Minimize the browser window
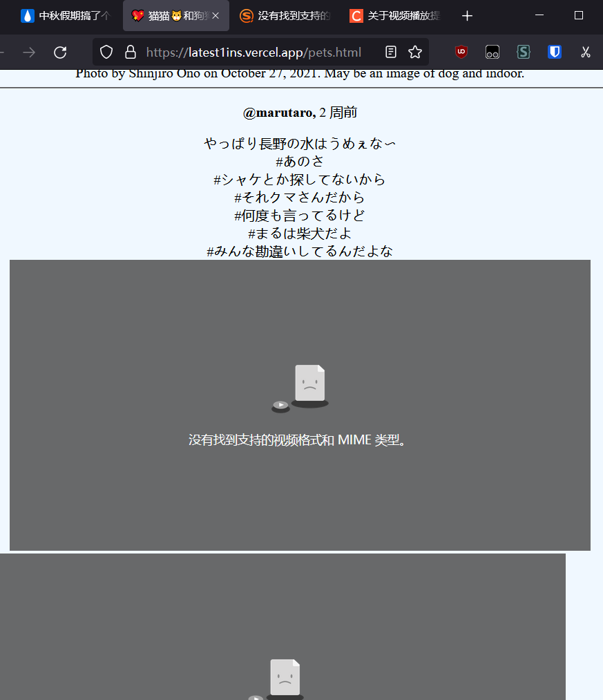 539,15
